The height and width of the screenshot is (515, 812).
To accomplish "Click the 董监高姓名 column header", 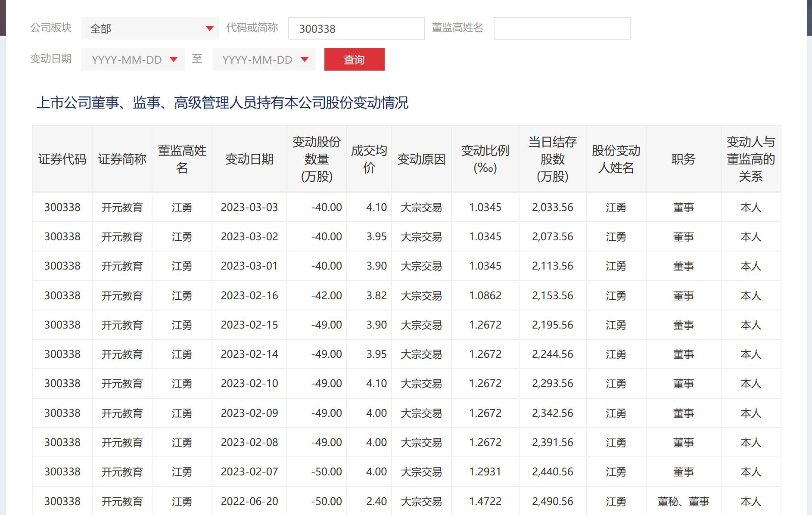I will coord(182,159).
